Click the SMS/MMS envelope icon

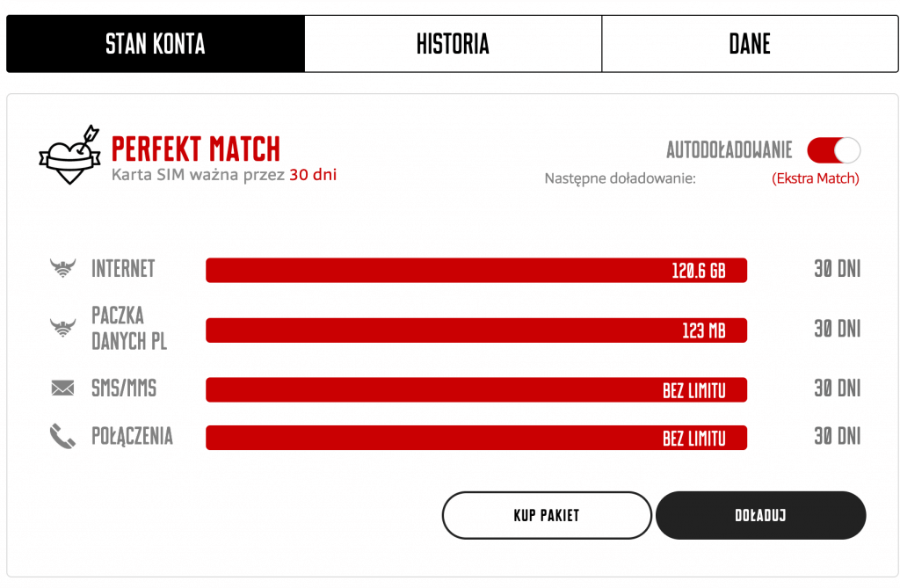pos(63,389)
